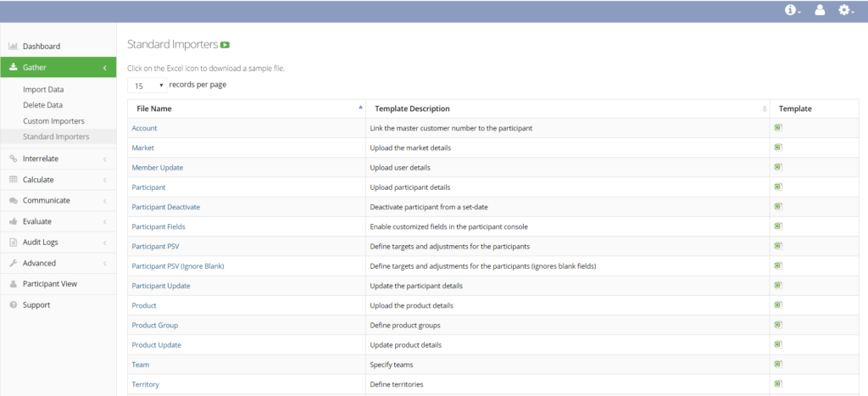Screen dimensions: 868x396
Task: Open the info icon in top bar
Action: 793,10
